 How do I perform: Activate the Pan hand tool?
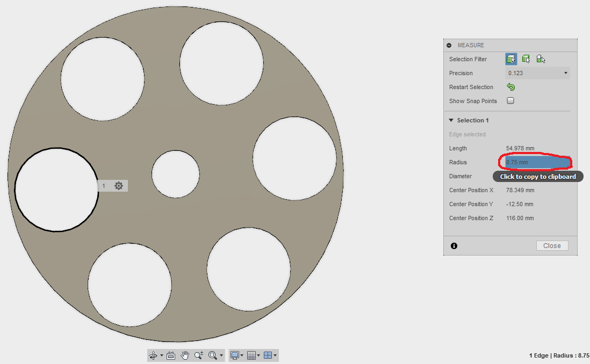184,355
